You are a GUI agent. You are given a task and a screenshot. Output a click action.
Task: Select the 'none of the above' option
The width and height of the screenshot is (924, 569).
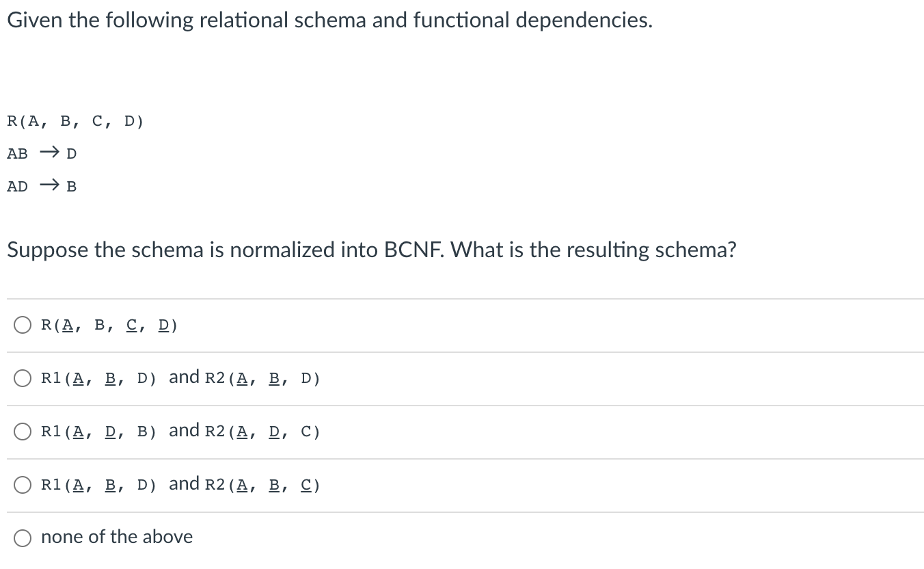click(23, 538)
